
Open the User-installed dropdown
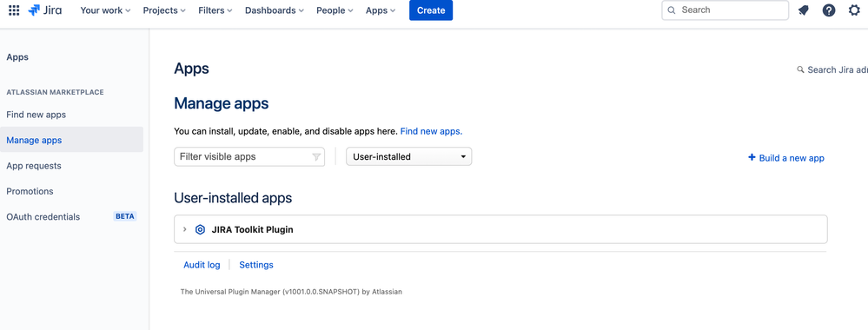pos(409,156)
